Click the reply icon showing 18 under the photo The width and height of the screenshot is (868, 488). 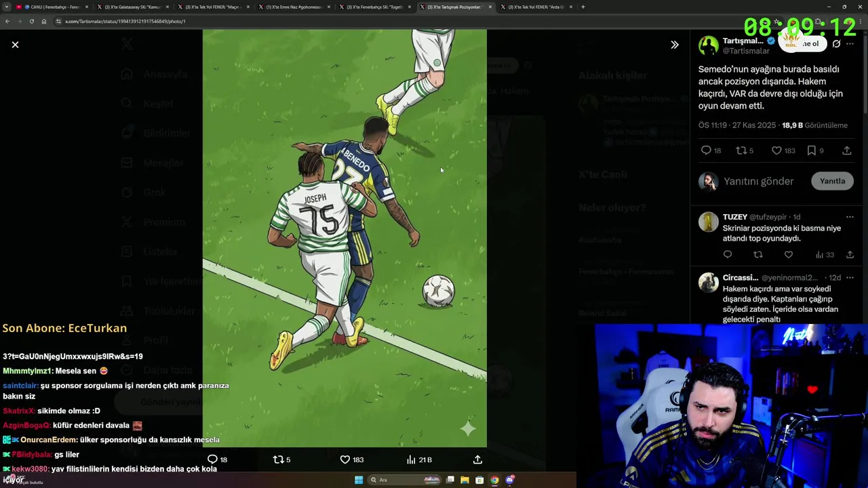pyautogui.click(x=217, y=460)
